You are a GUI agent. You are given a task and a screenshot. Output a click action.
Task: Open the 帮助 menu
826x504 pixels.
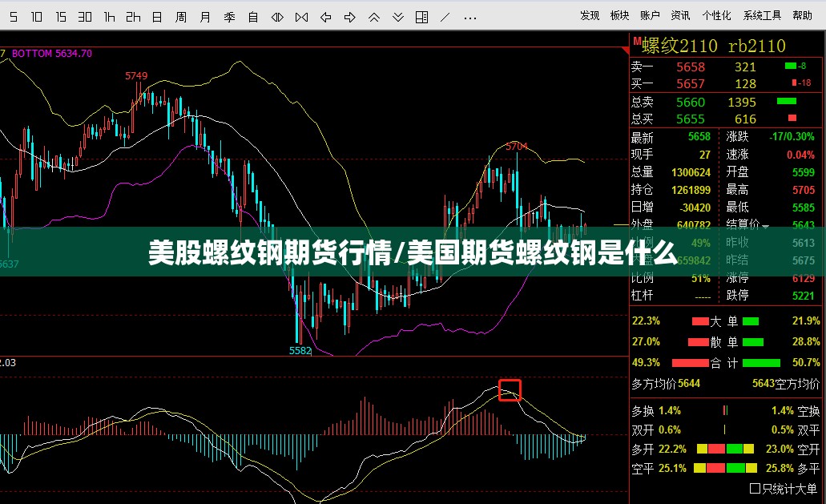tap(802, 15)
